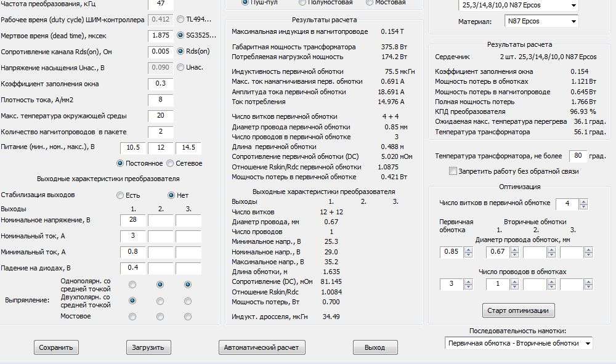Click the choke inductance value 34.49

point(331,317)
